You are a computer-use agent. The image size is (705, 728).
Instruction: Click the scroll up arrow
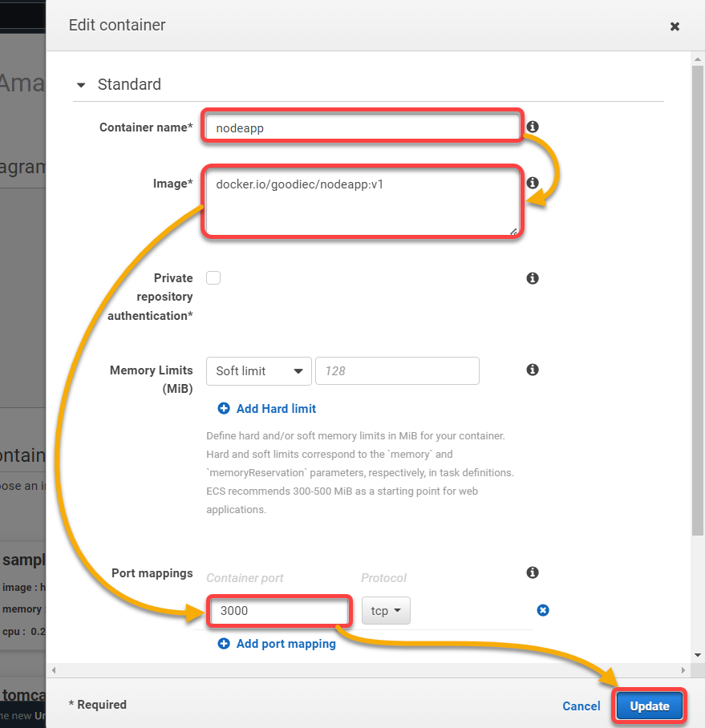tap(698, 59)
